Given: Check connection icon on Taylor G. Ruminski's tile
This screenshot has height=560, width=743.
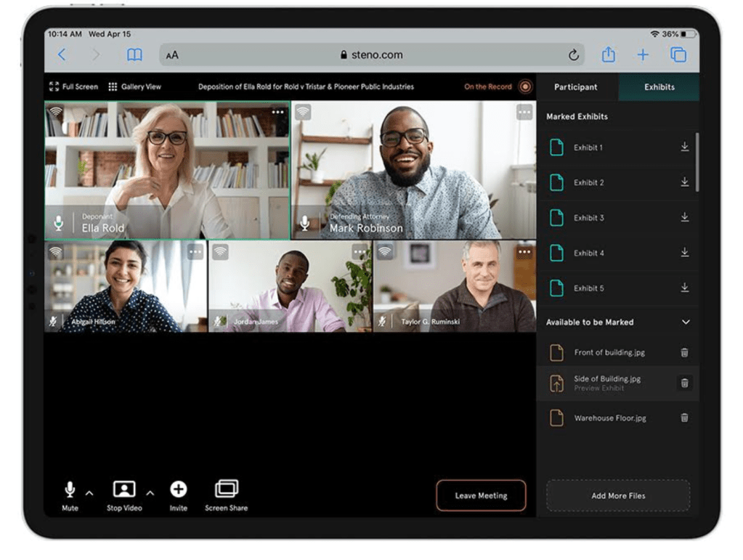Looking at the screenshot, I should point(385,252).
